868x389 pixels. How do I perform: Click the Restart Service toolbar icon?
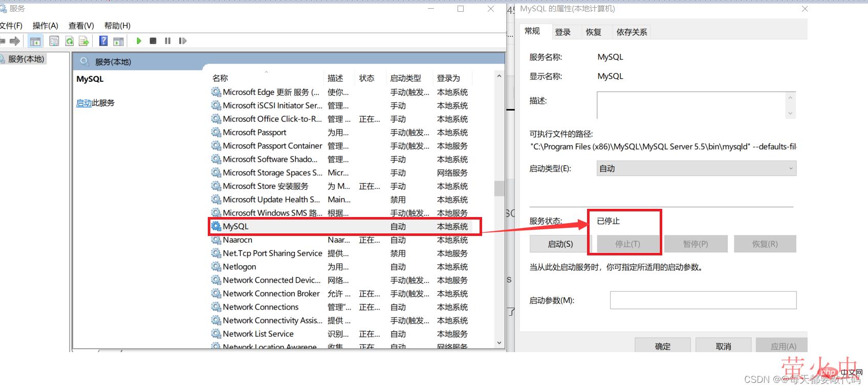(183, 41)
